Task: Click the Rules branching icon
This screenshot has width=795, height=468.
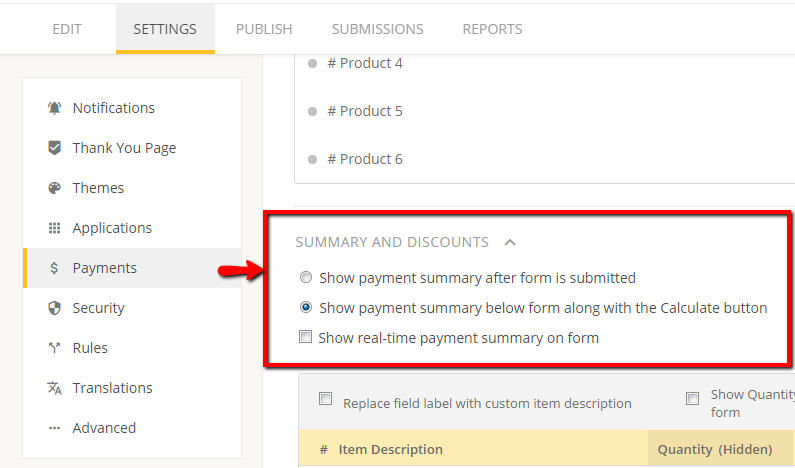Action: point(54,348)
